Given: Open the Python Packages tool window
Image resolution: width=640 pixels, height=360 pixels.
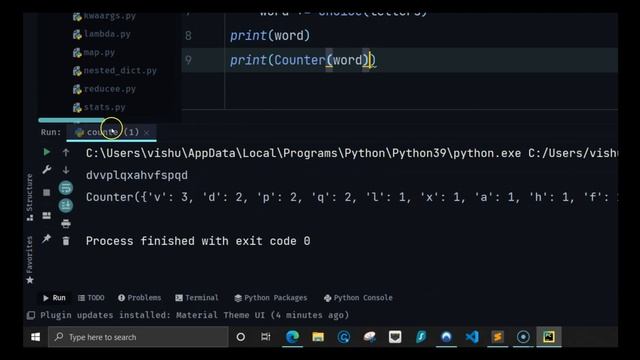Looking at the screenshot, I should tap(271, 298).
